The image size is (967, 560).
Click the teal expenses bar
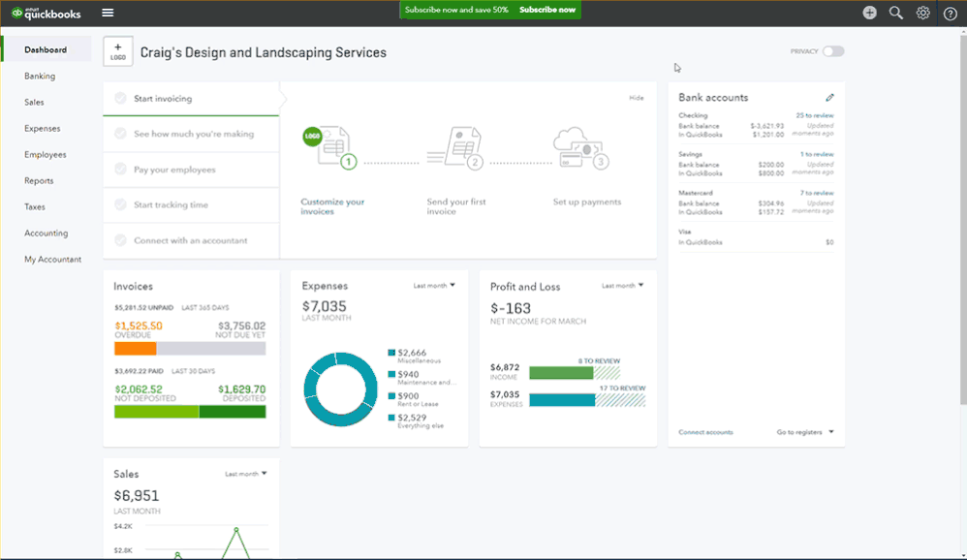pyautogui.click(x=562, y=400)
